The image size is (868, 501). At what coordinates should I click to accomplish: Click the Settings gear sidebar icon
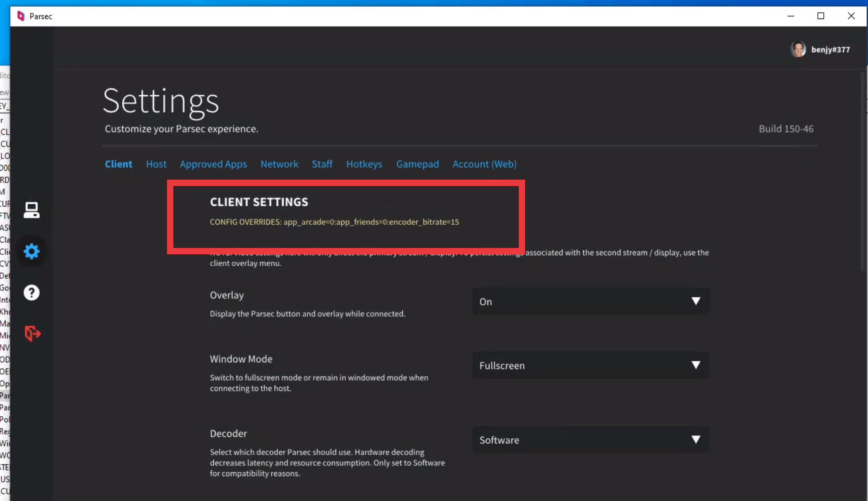(x=31, y=251)
